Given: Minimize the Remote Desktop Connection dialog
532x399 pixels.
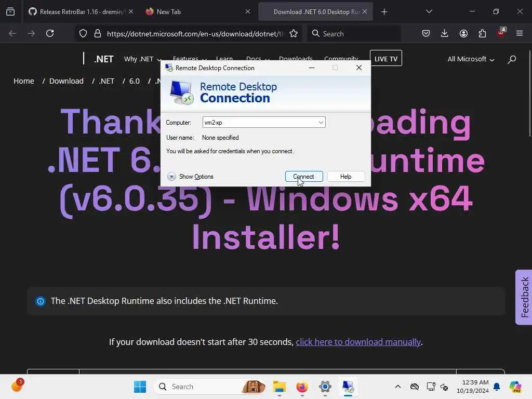Looking at the screenshot, I should click(x=312, y=68).
